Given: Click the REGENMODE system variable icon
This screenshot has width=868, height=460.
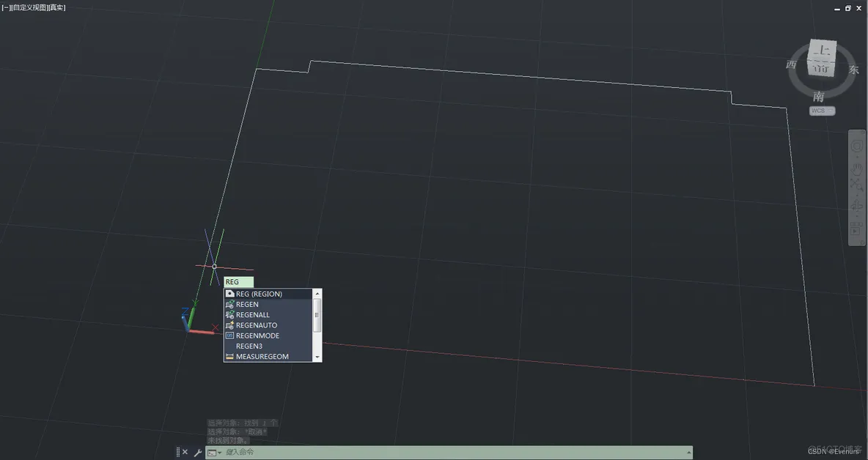Looking at the screenshot, I should [229, 335].
